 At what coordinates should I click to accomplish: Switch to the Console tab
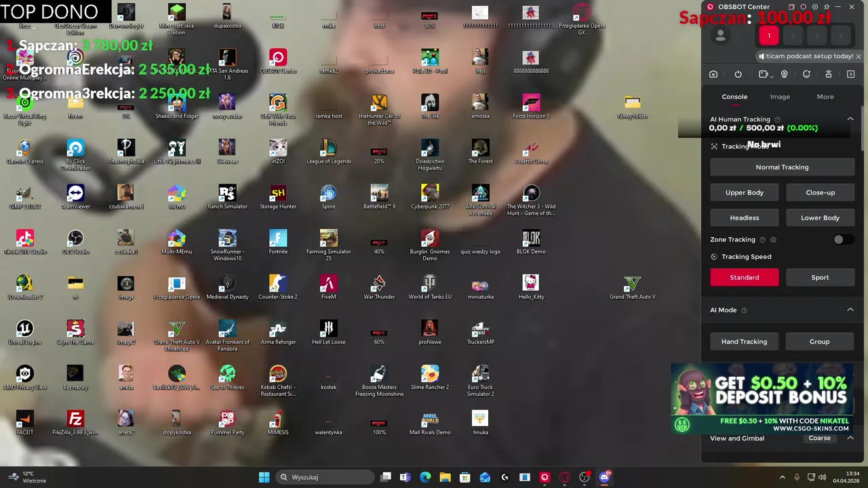[x=734, y=97]
